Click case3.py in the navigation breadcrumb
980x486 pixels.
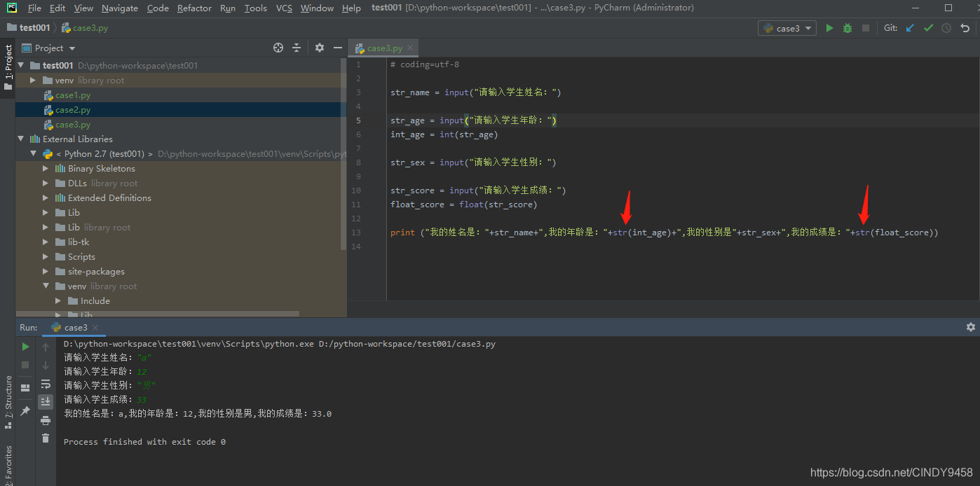point(85,28)
